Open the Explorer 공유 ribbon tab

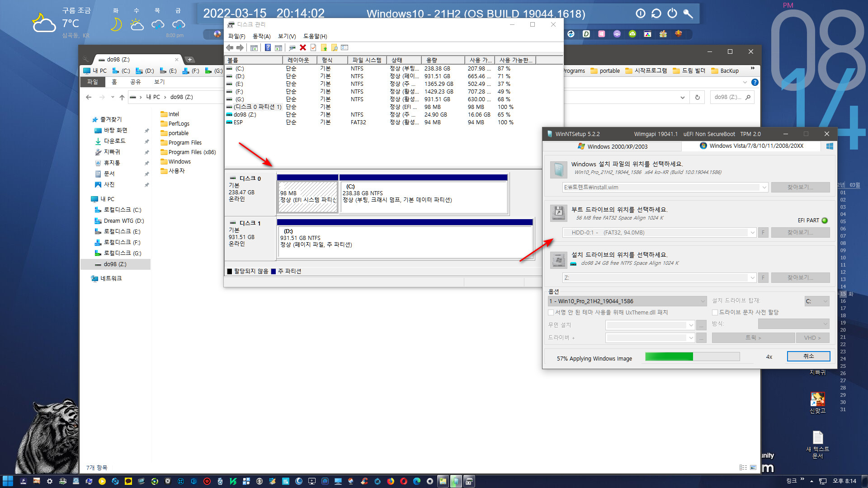coord(135,82)
